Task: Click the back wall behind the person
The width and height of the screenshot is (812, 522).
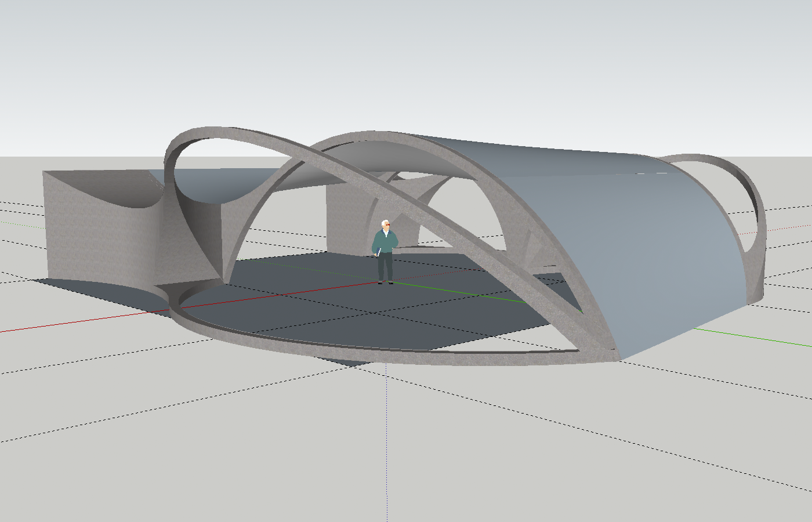Action: (x=348, y=220)
